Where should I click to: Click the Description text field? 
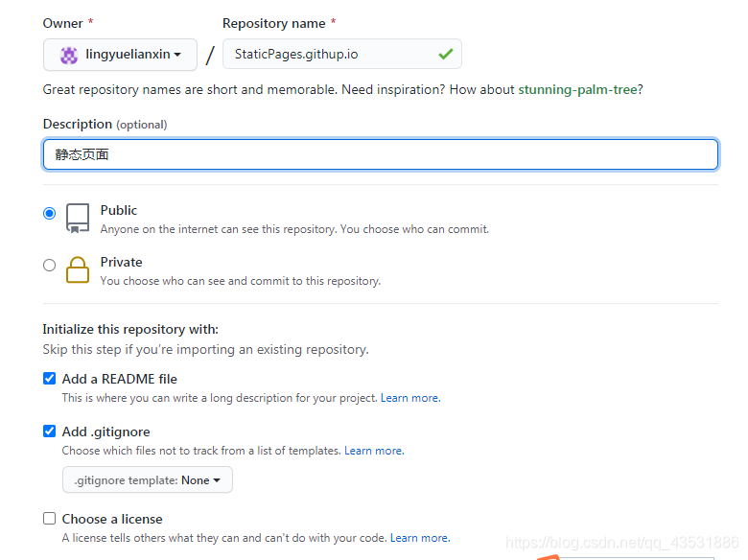coord(380,154)
